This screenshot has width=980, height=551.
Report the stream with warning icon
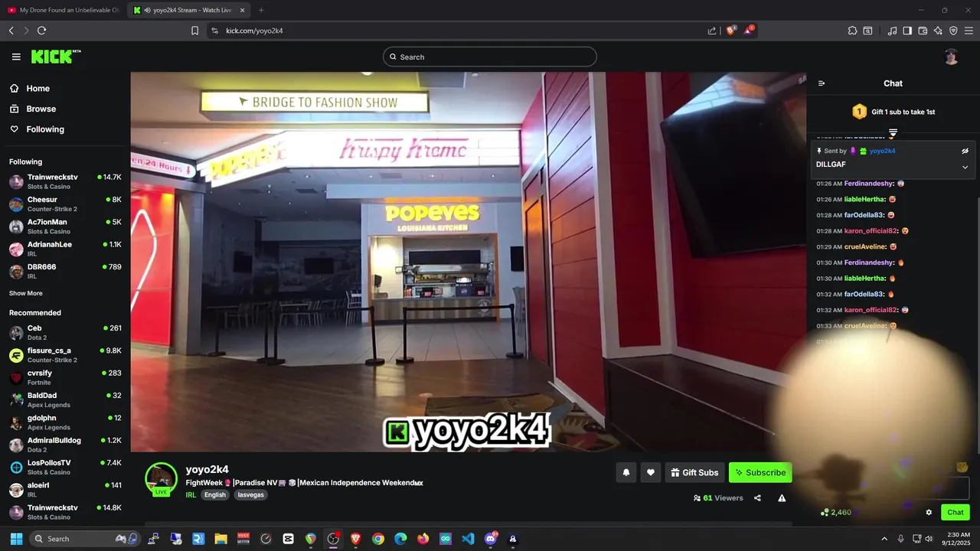(782, 498)
